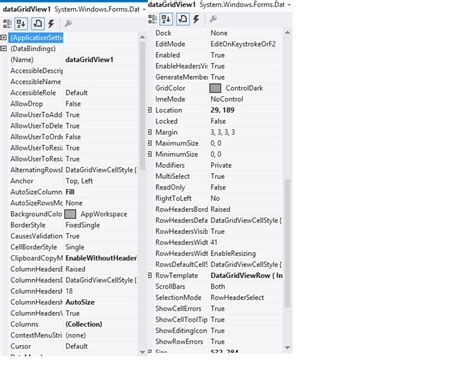Screen dimensions: 474x391
Task: Click down arrow of scrollbar beside AccessibleRole list
Action: click(142, 351)
